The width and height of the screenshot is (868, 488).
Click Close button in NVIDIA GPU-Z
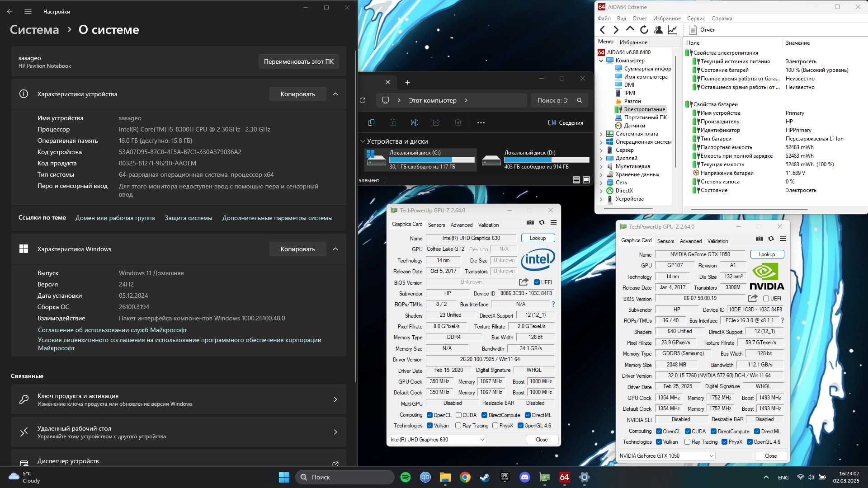coord(771,456)
